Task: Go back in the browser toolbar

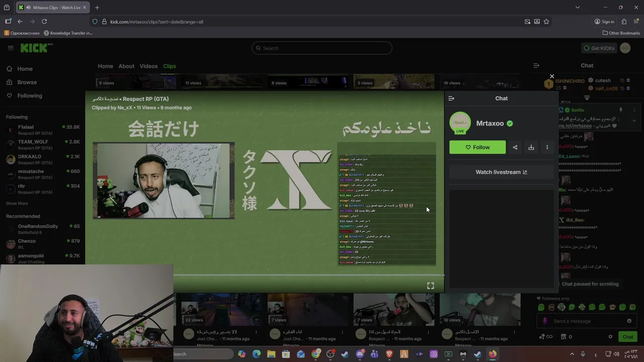Action: pos(20,22)
